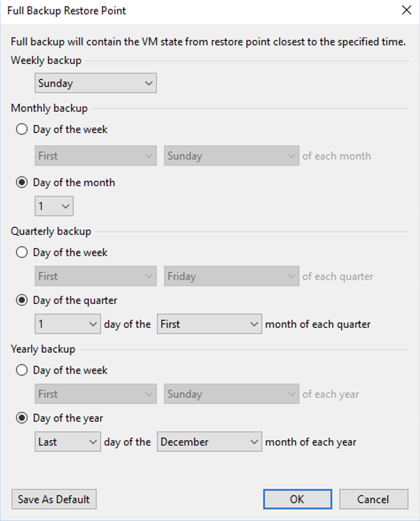Click the Quarterly Friday weekday dropdown
The height and width of the screenshot is (521, 420).
(x=231, y=276)
